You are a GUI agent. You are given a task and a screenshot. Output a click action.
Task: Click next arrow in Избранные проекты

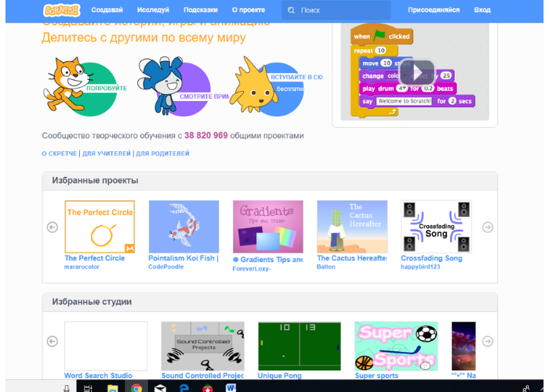488,227
